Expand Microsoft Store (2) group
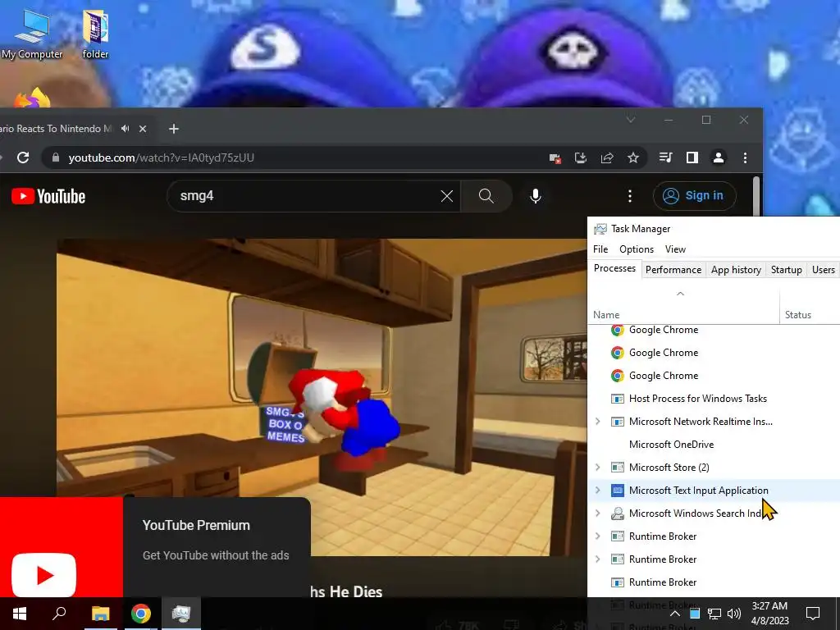Image resolution: width=840 pixels, height=630 pixels. pyautogui.click(x=598, y=468)
